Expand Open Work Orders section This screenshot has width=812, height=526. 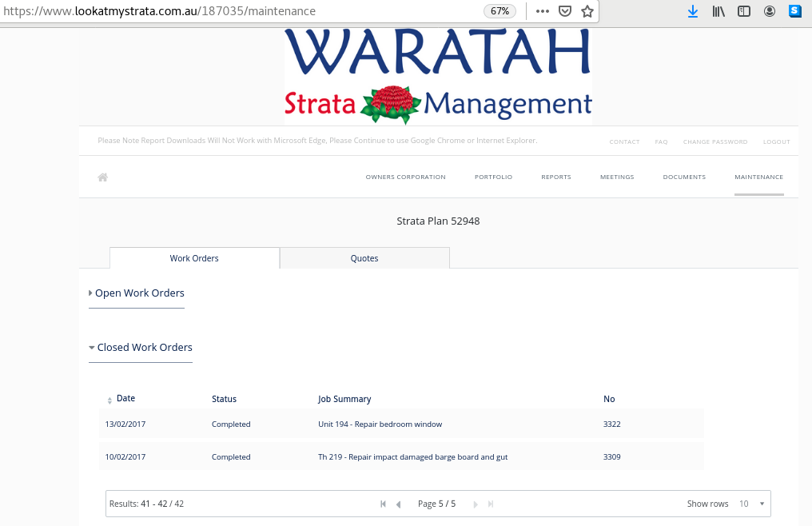point(136,293)
